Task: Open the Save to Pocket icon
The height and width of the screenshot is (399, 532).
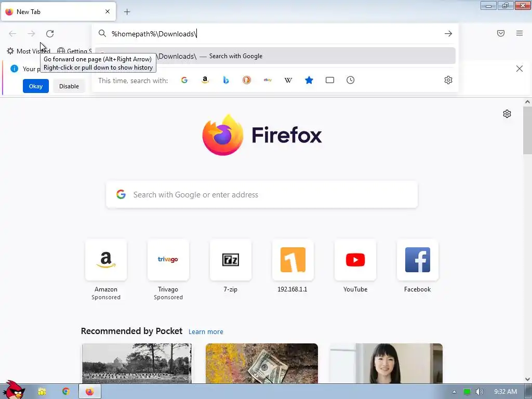Action: point(501,33)
